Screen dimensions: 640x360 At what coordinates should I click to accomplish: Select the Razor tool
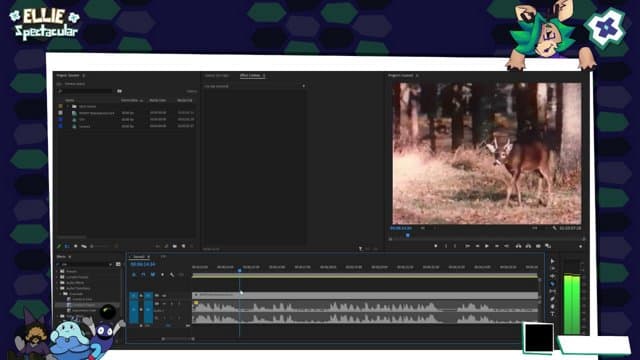pyautogui.click(x=552, y=284)
